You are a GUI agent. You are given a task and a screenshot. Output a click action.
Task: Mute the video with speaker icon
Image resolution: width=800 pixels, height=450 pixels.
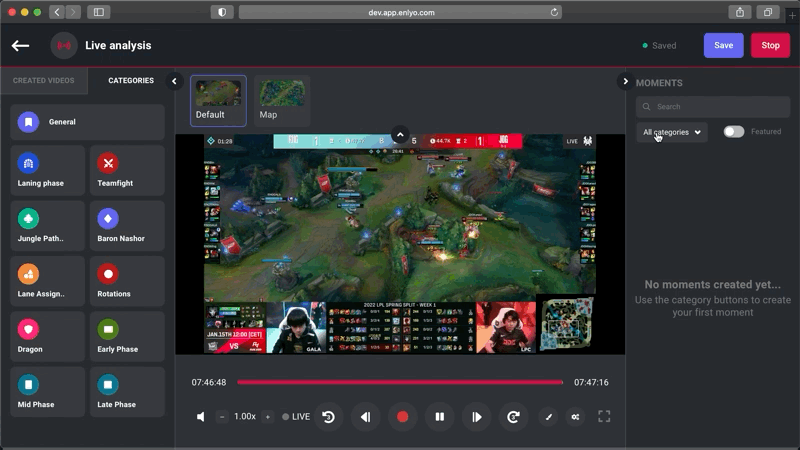coord(201,417)
